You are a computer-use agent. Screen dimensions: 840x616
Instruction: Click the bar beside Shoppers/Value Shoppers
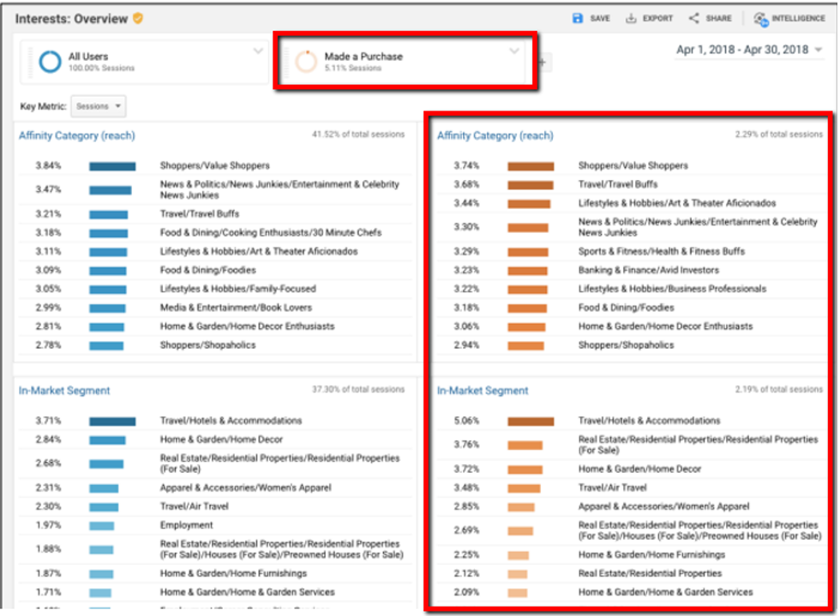point(113,164)
